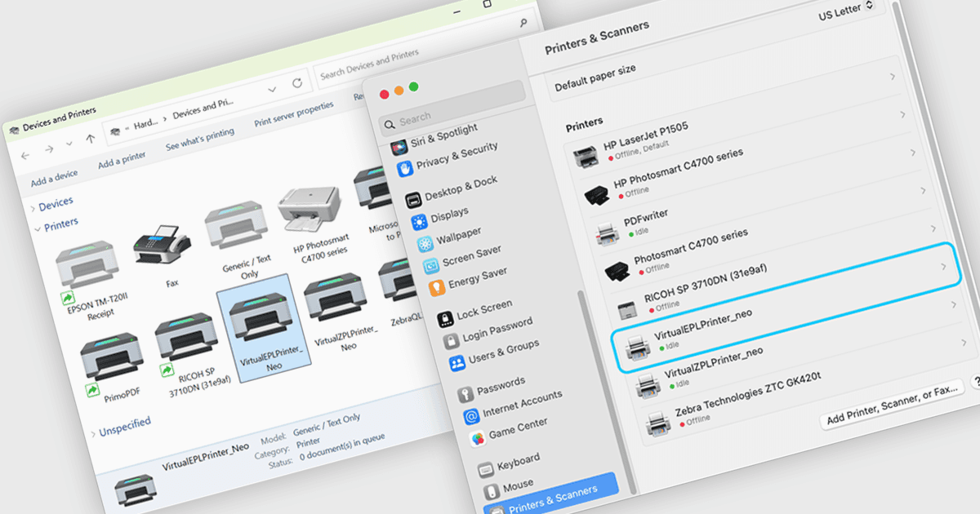The width and height of the screenshot is (980, 514).
Task: Open Keyboard settings
Action: coord(508,463)
